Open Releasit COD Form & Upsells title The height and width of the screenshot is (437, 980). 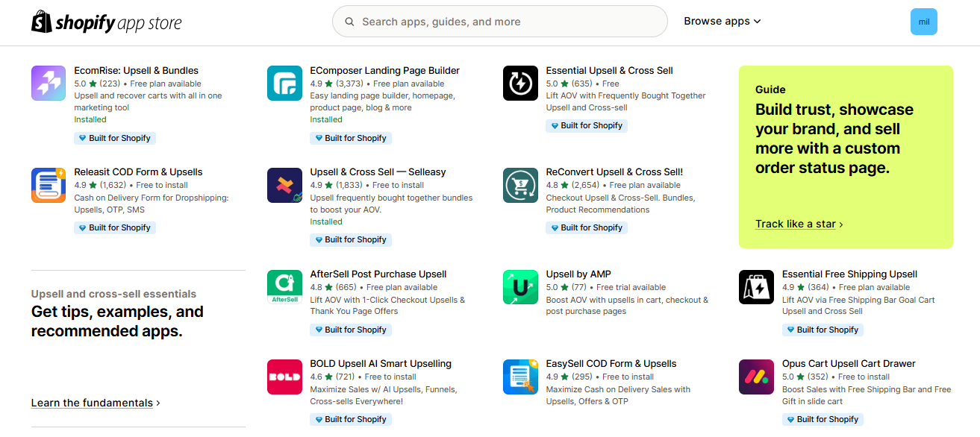point(139,172)
